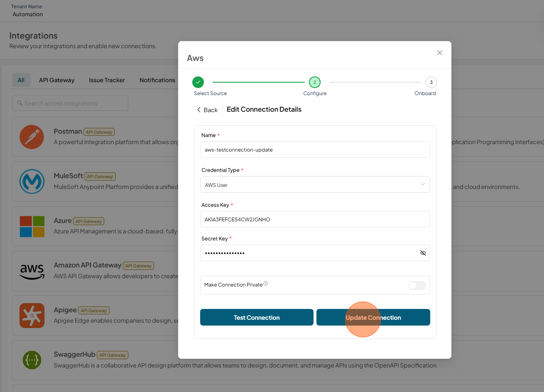Click the MuleSoft API Gateway tag
Image resolution: width=544 pixels, height=392 pixels.
[x=100, y=176]
